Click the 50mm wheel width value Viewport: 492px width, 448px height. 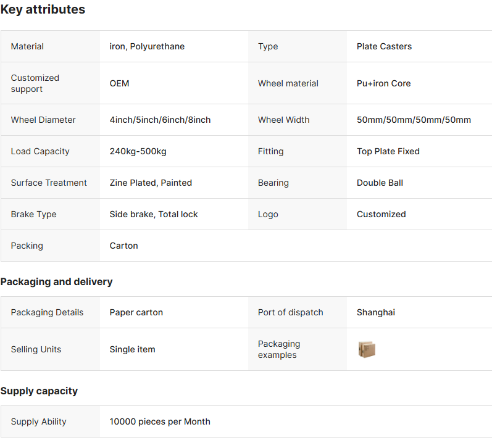pos(414,120)
